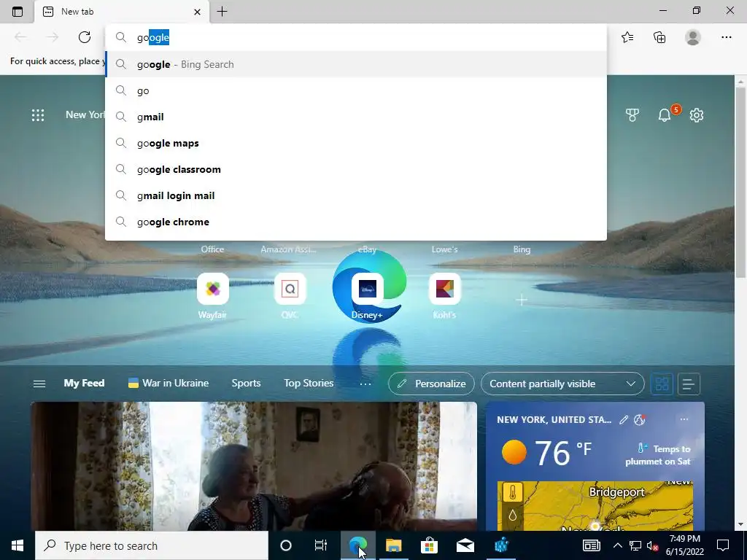Screen dimensions: 747x560
Task: Open the Favorites star icon
Action: click(627, 37)
